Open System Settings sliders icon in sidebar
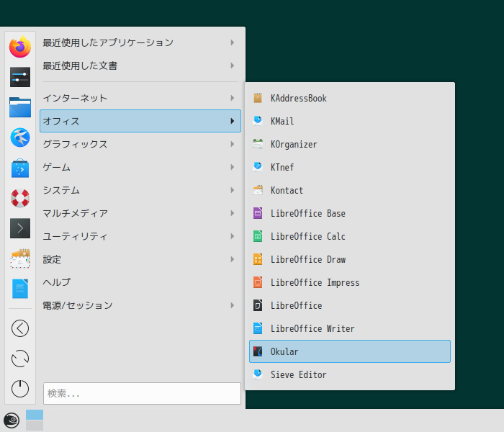504x432 pixels. [20, 77]
